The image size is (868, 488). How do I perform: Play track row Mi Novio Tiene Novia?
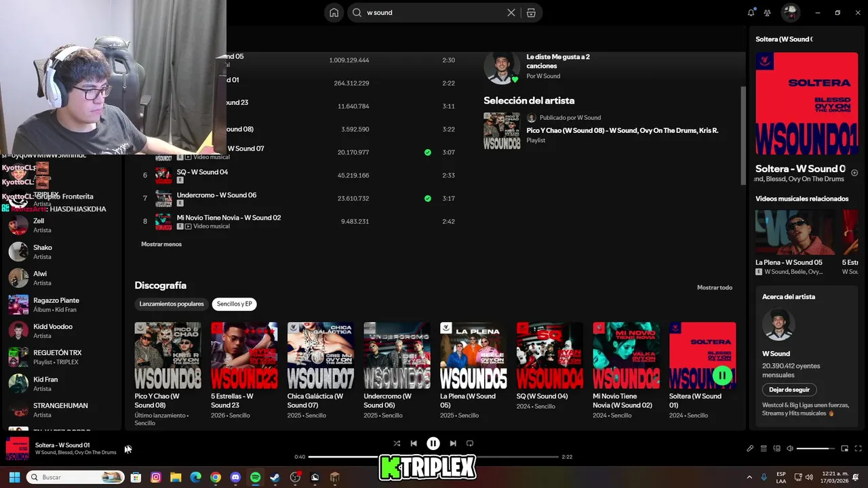pyautogui.click(x=299, y=222)
